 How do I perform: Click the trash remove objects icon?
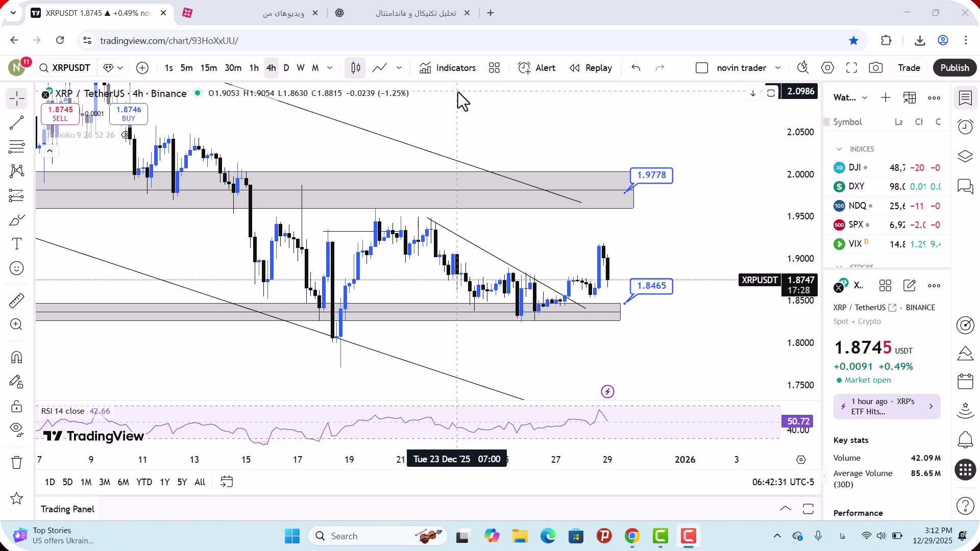pos(16,462)
